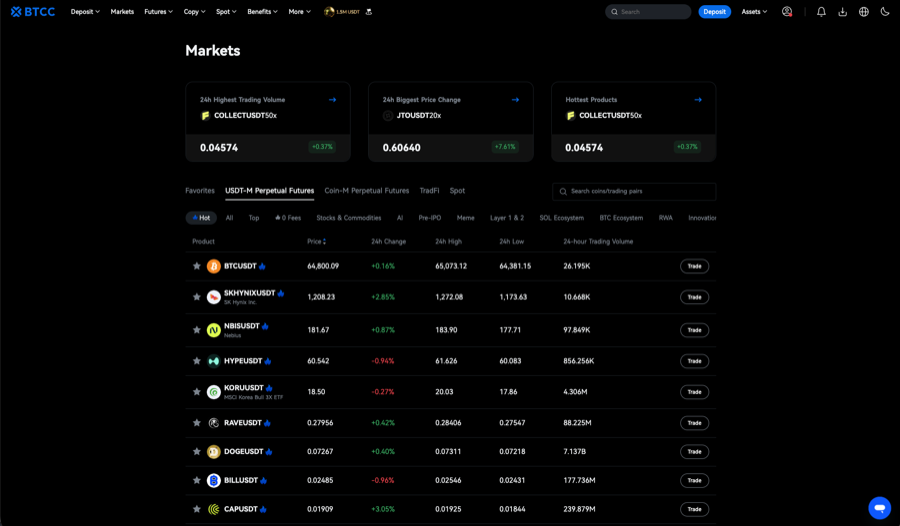This screenshot has height=526, width=900.
Task: Favorite BTCUSDT with its star
Action: 197,266
